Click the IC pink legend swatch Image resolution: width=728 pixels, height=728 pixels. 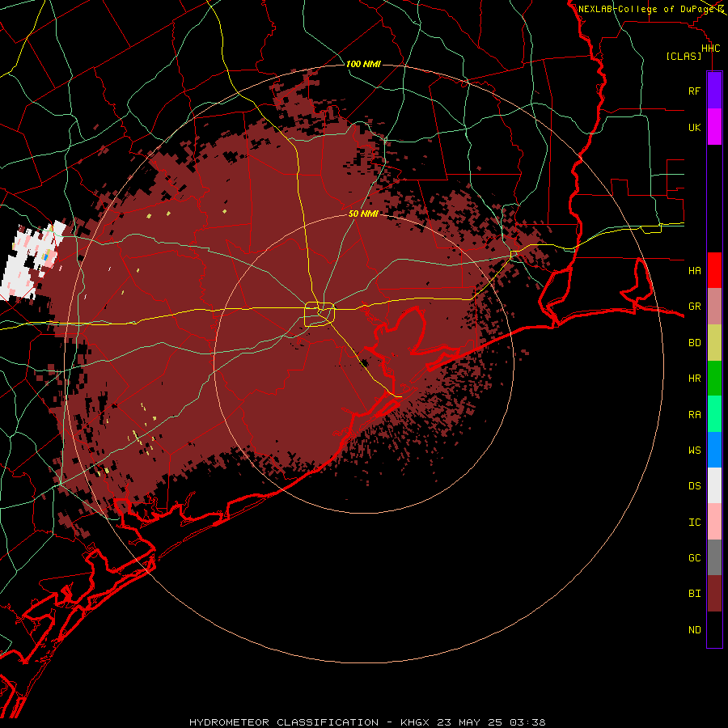(714, 522)
